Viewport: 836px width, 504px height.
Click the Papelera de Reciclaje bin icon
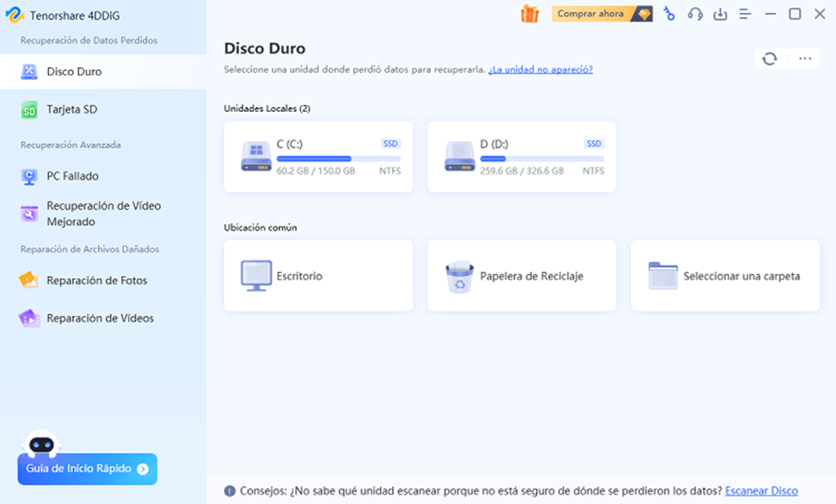[x=459, y=277]
